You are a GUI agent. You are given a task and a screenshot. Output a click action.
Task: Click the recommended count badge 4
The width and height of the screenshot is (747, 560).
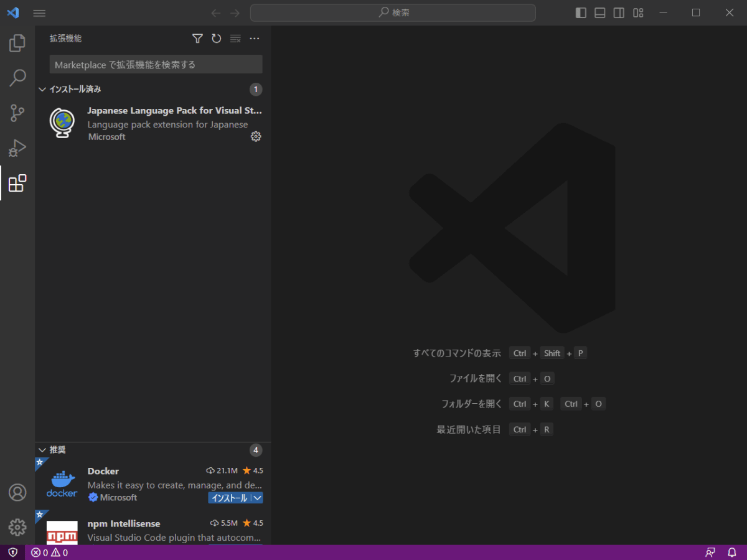(x=256, y=450)
